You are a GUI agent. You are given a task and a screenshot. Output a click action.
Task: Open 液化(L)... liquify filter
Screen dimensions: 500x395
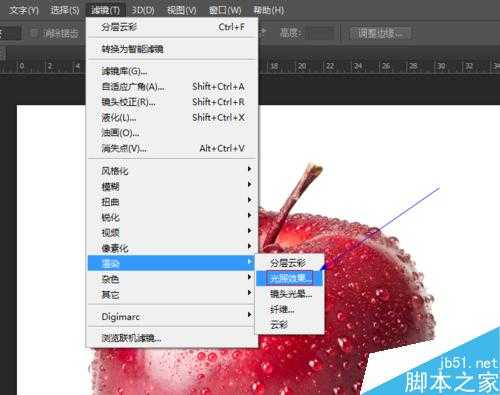click(x=172, y=118)
